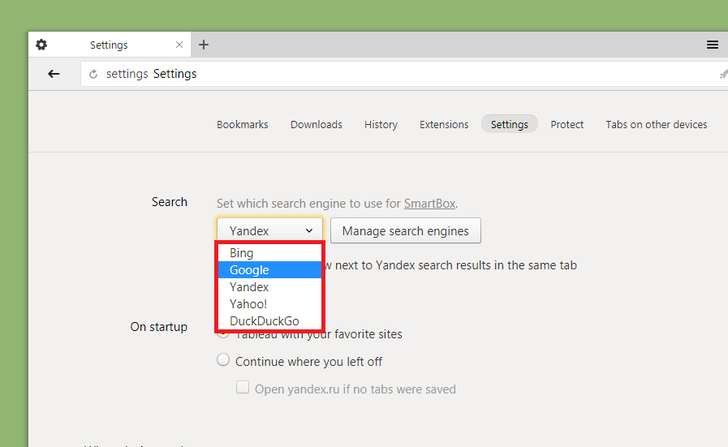Reload the page with the refresh icon
Image resolution: width=728 pixels, height=447 pixels.
(x=93, y=74)
